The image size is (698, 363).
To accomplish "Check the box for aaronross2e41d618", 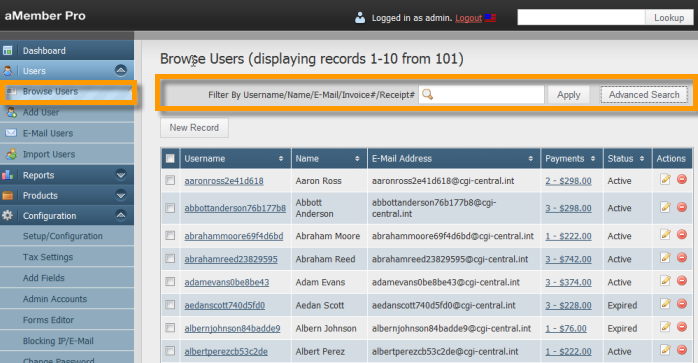I will point(170,180).
